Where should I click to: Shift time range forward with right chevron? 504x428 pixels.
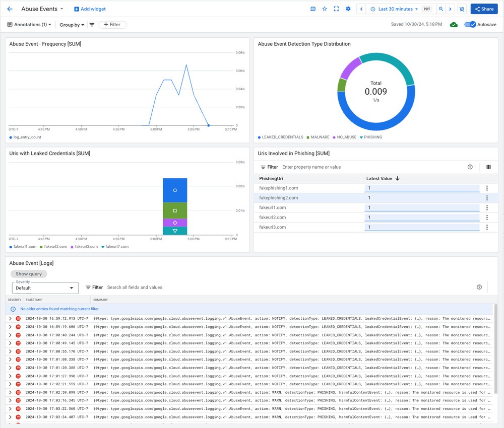[450, 9]
